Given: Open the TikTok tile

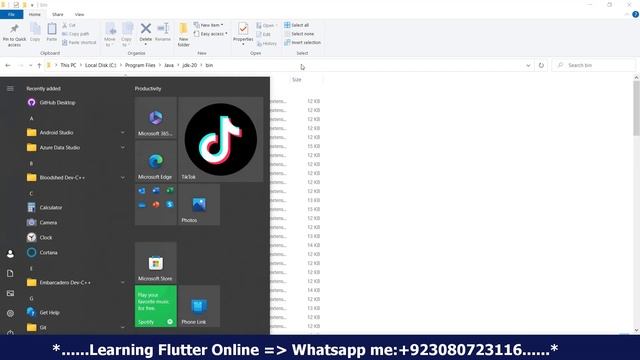Looking at the screenshot, I should point(220,139).
